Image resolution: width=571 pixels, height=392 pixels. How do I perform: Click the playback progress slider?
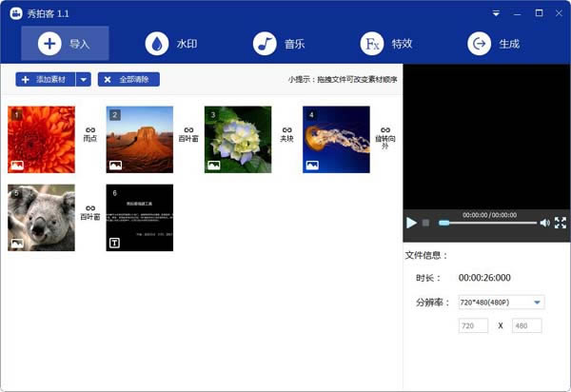click(488, 223)
